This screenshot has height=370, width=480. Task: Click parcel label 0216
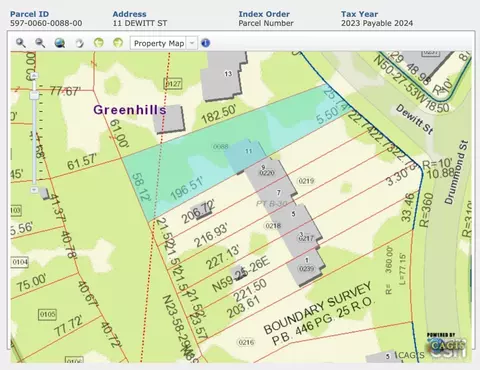[x=246, y=342]
